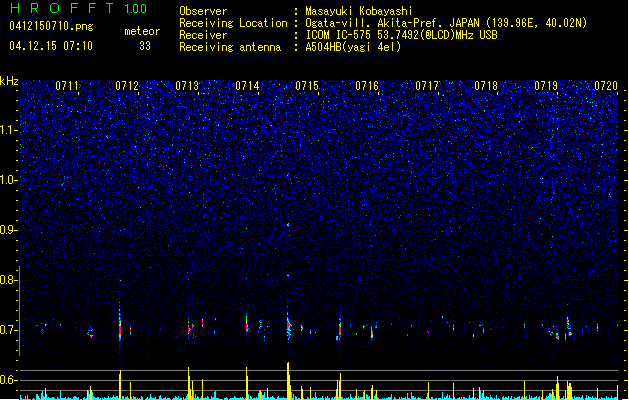
Task: Click the kHz axis unit label
Action: [x=9, y=81]
